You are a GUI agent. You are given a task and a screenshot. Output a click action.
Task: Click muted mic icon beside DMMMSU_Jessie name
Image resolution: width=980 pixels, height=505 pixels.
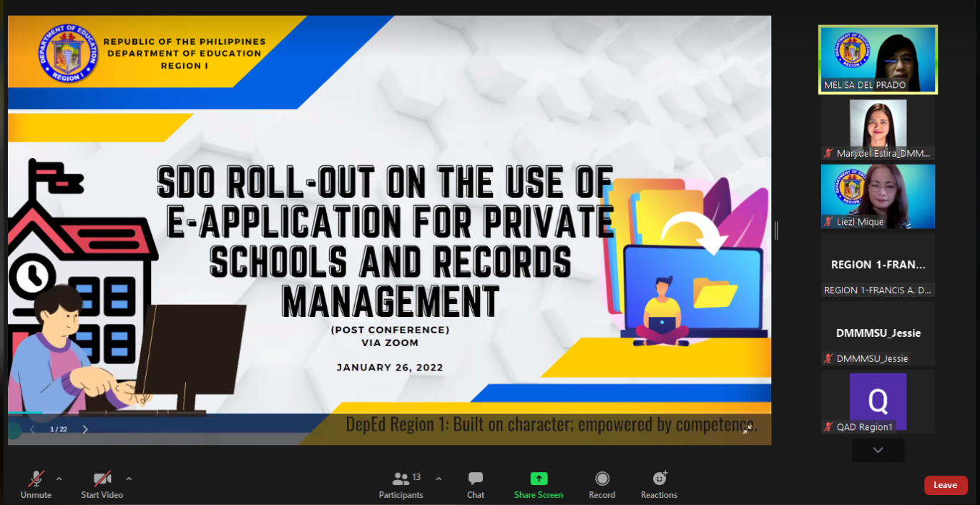829,358
